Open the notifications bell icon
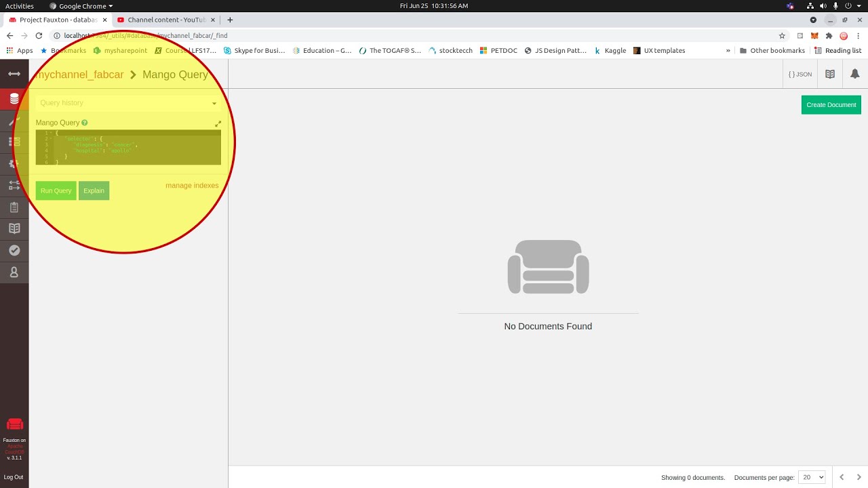The image size is (868, 488). [855, 74]
